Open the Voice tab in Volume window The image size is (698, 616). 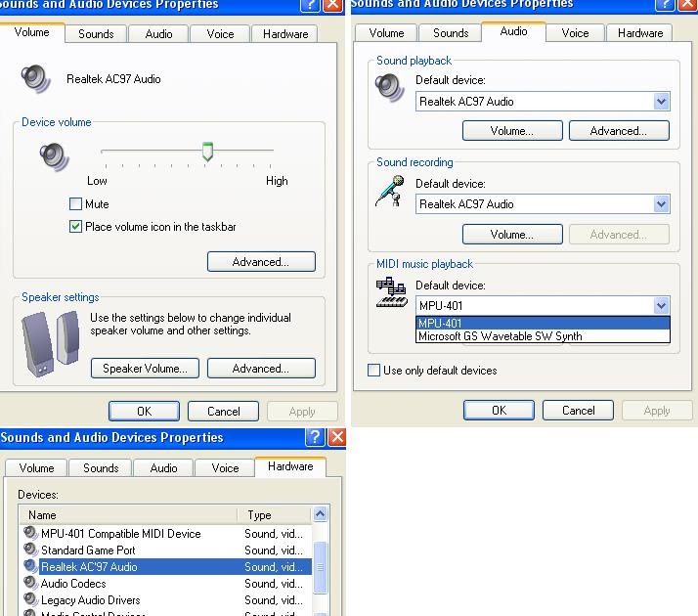point(220,34)
